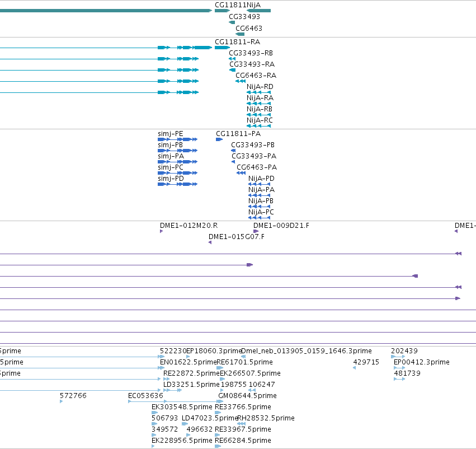
Task: Select the EK303548.5prime EST
Action: click(154, 413)
